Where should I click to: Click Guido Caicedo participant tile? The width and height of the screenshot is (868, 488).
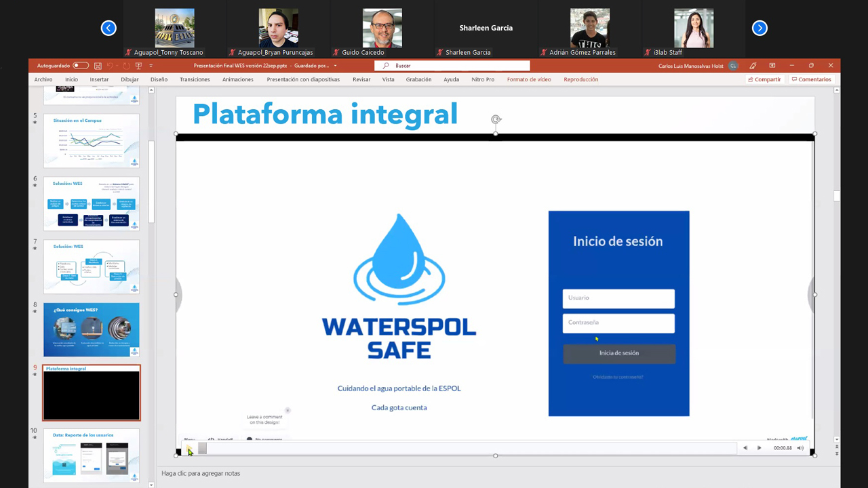coord(382,28)
